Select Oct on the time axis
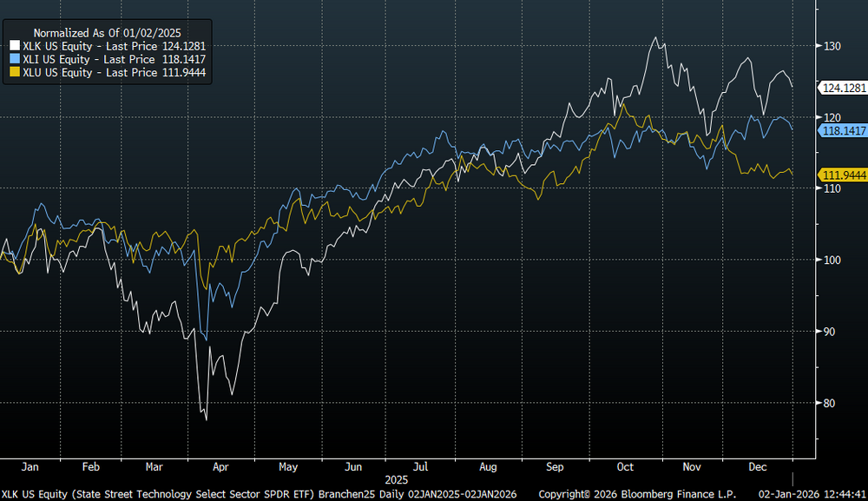 (625, 467)
